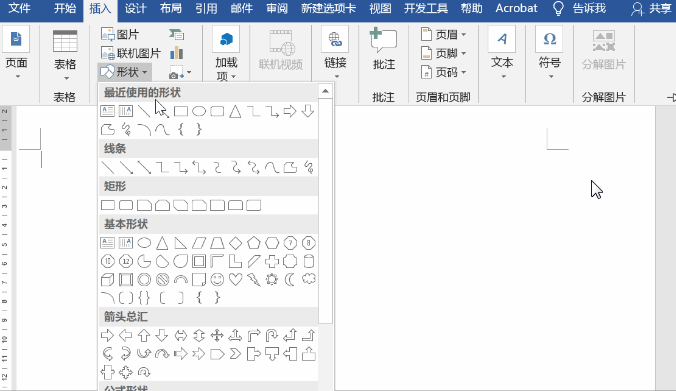Switch to the 审阅 Review tab
This screenshot has width=676, height=391.
(277, 8)
